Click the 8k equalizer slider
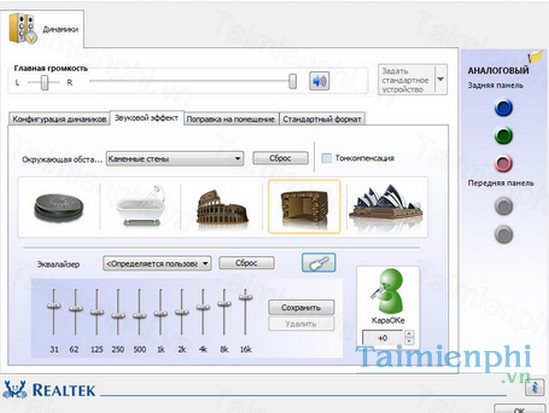 click(x=224, y=303)
